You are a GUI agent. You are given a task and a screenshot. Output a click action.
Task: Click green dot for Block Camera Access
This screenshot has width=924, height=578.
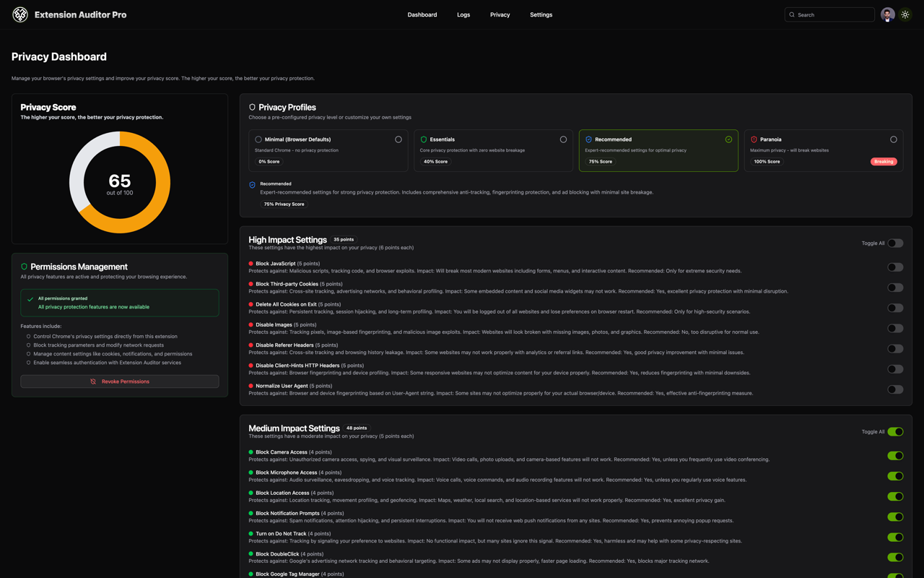point(251,452)
